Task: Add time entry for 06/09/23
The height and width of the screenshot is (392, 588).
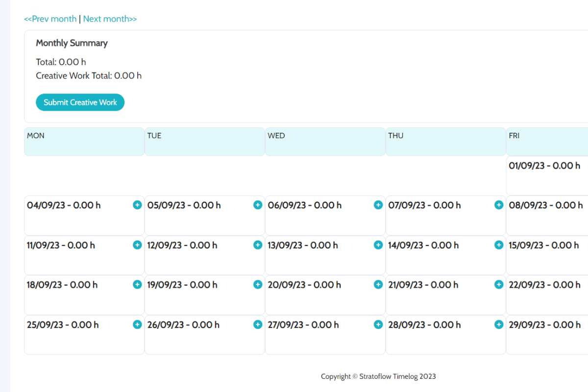Action: coord(378,205)
